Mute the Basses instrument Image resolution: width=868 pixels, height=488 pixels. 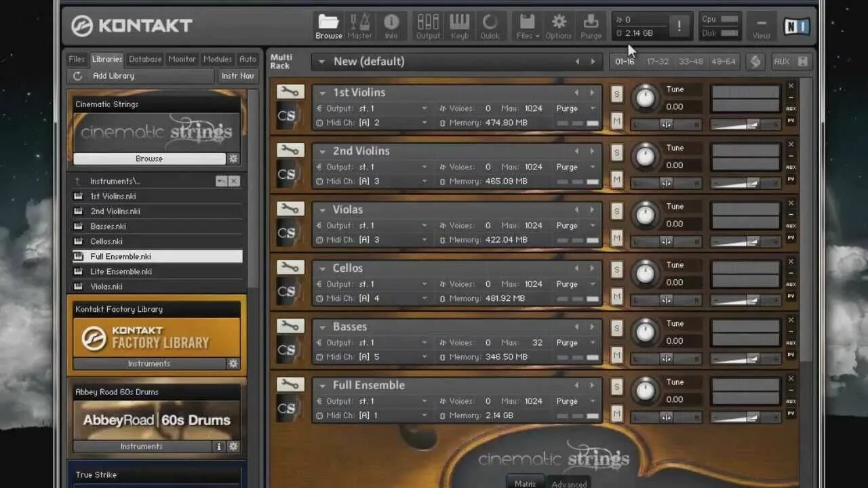point(616,355)
